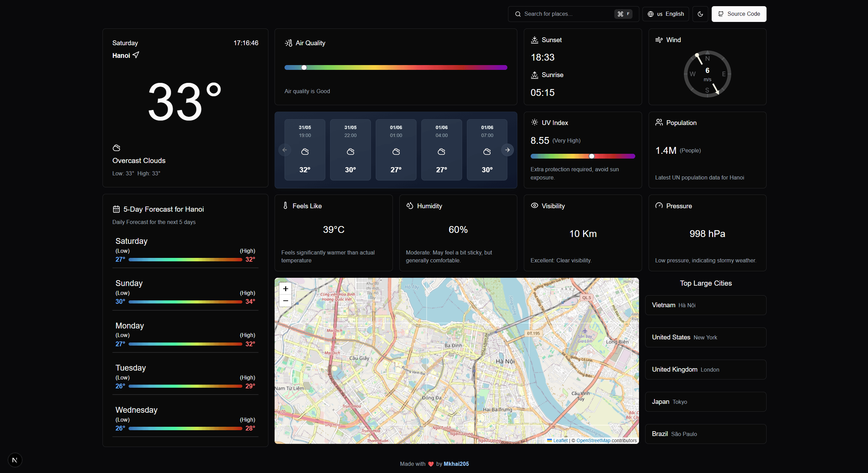
Task: Click the Visibility eye icon
Action: click(x=534, y=206)
